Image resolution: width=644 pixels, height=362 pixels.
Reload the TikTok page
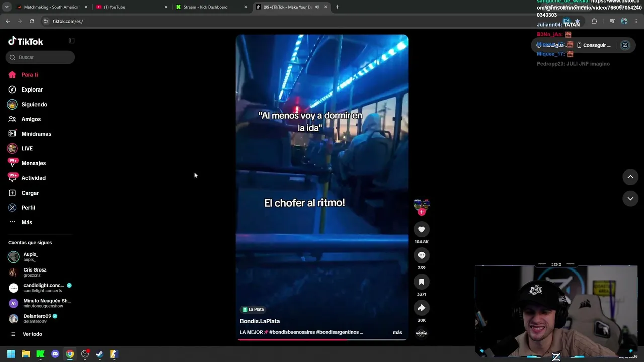(x=32, y=21)
